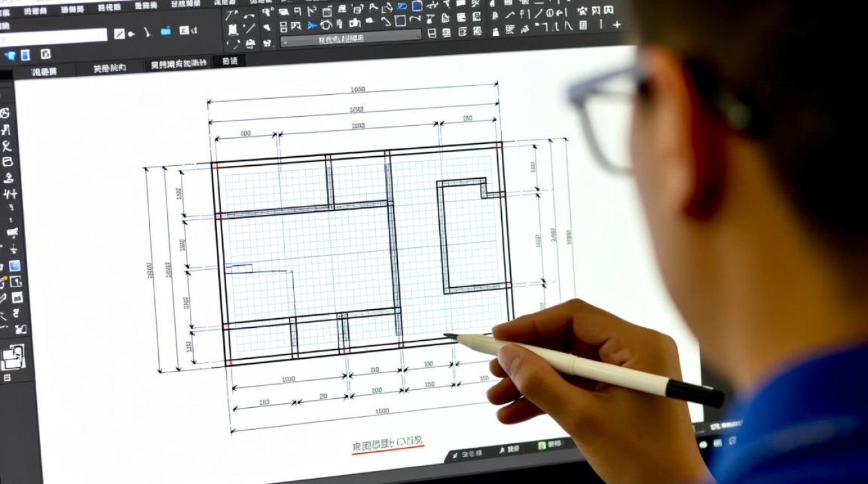Viewport: 868px width, 484px height.
Task: Open the third, widest tab above the canvas
Action: (178, 64)
